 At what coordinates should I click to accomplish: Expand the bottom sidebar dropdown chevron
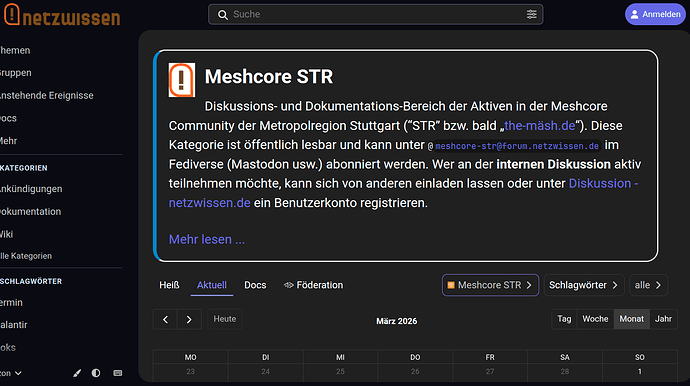(x=18, y=373)
